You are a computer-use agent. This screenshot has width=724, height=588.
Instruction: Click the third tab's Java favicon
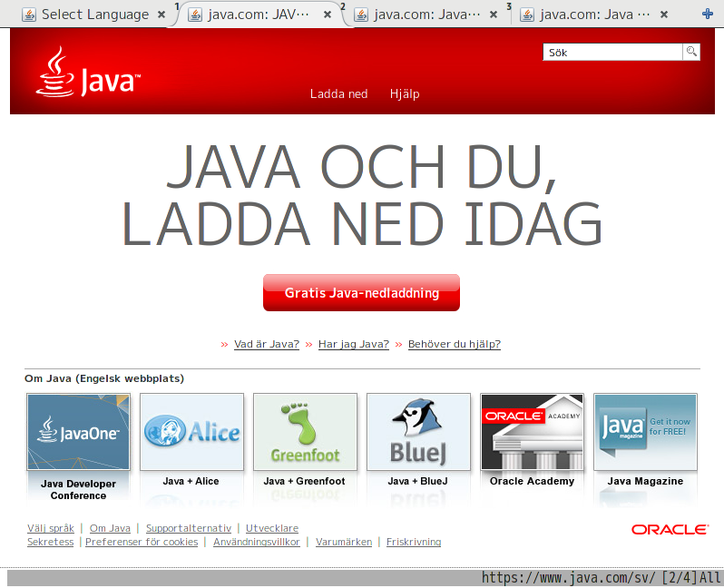(361, 15)
